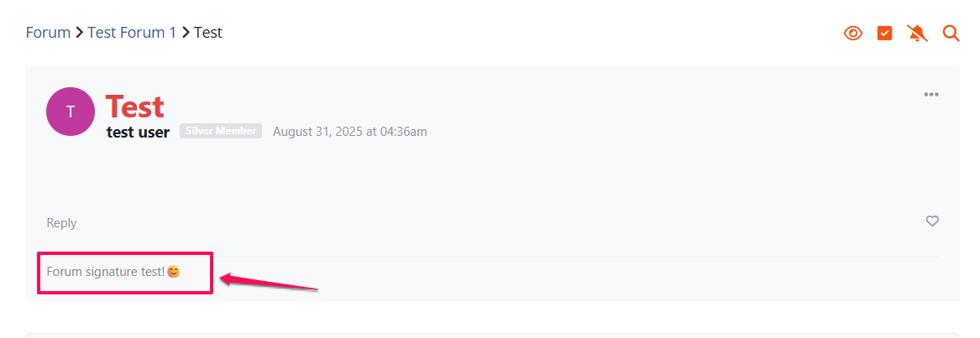Click the August 31, 2025 timestamp
Screen dimensions: 980x338
click(x=350, y=132)
